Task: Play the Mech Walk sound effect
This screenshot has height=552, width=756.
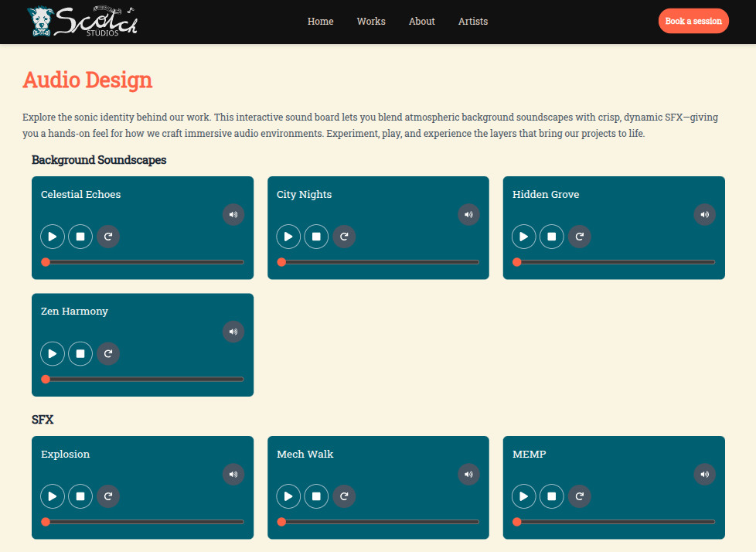Action: (288, 496)
